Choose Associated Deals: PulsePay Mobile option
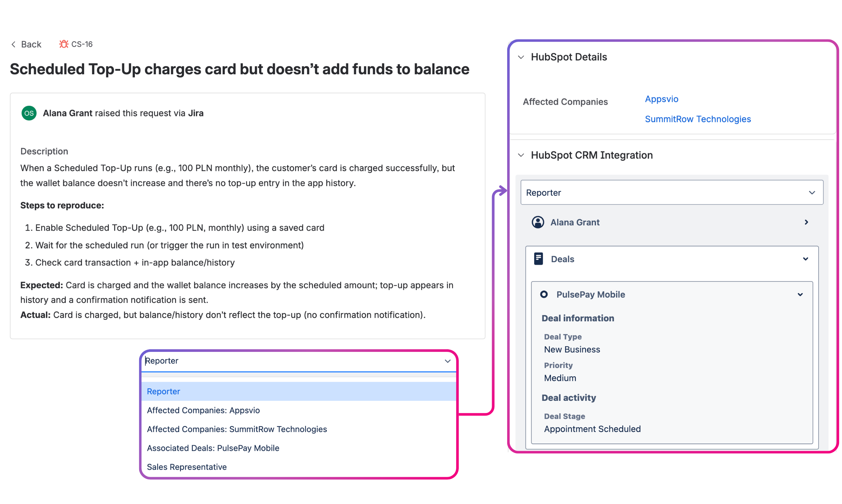 click(x=213, y=448)
